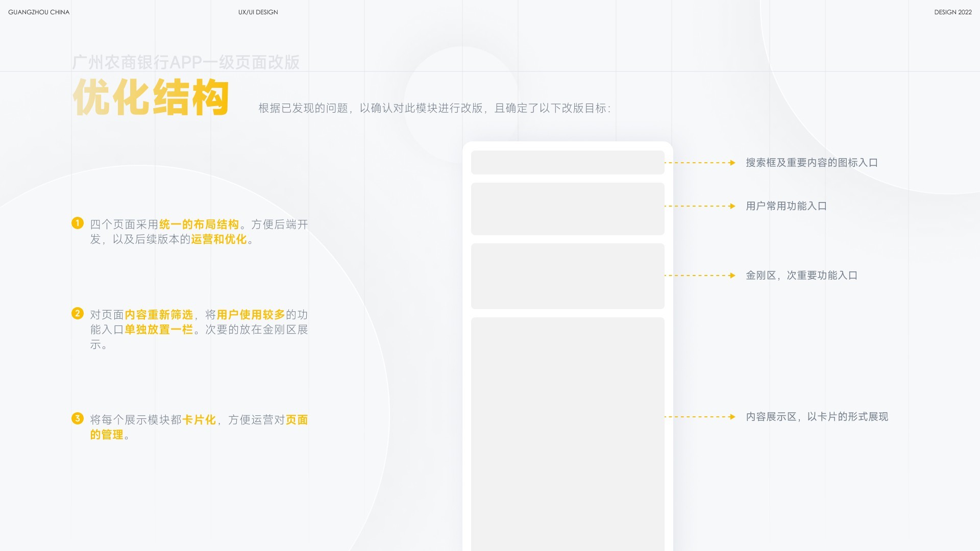Click arrow pointing to 搜索框及重要内容的图标入口
Screen dimensions: 980x551
tap(699, 163)
